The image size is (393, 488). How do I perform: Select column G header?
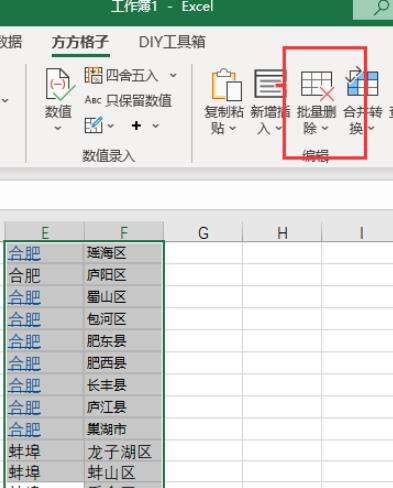(x=203, y=232)
